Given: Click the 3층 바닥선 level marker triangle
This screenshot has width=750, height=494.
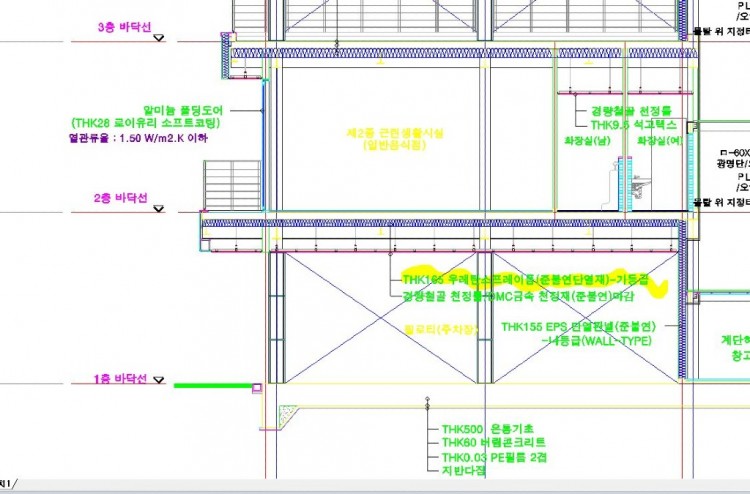Looking at the screenshot, I should 159,38.
